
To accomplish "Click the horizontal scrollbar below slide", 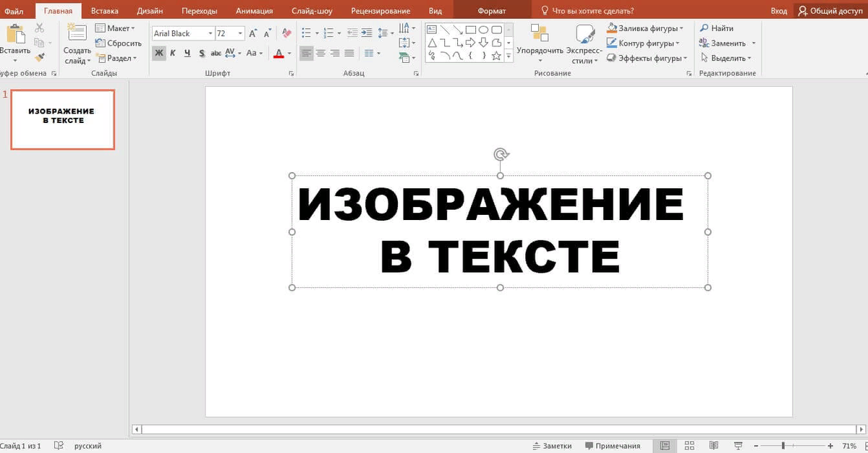I will click(x=498, y=430).
